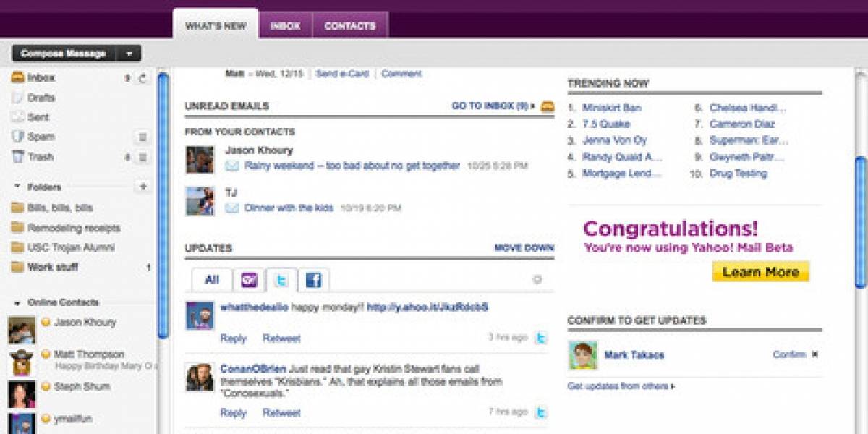Click Confirm for Mark Takacs

tap(789, 354)
